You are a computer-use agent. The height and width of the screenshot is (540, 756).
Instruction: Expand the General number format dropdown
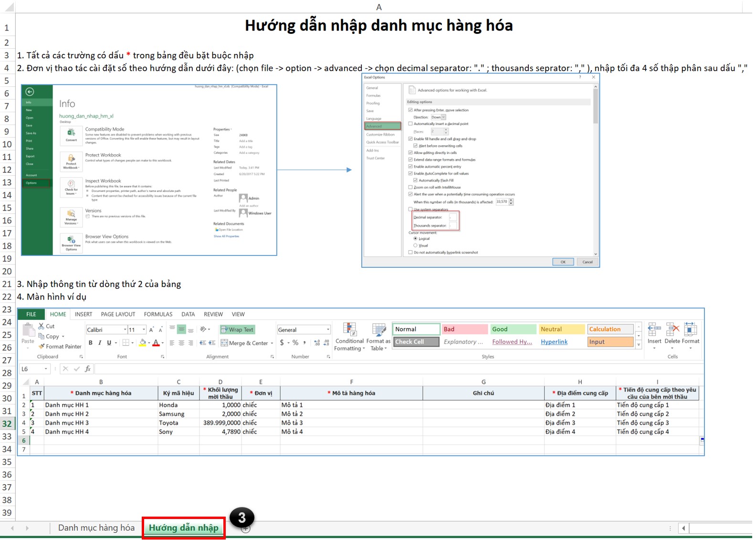[328, 330]
